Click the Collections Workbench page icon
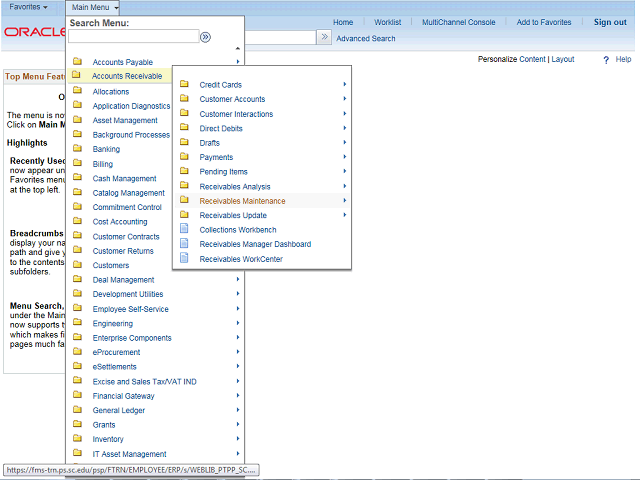 [184, 229]
